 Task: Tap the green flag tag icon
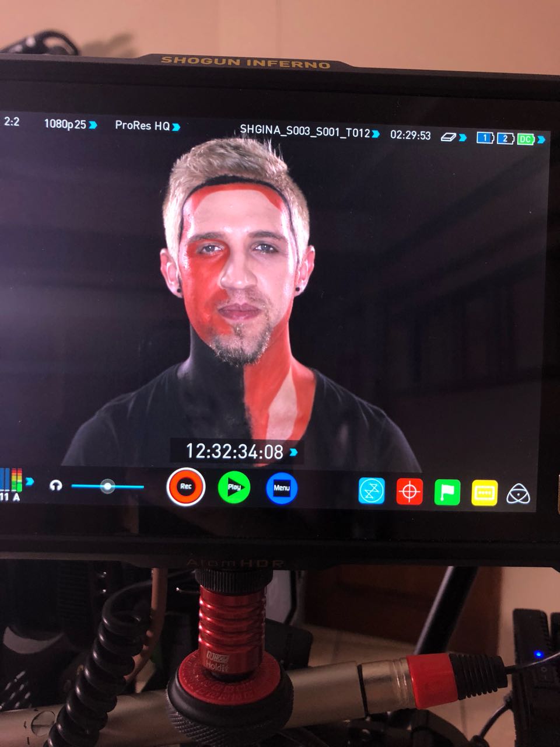tap(447, 493)
